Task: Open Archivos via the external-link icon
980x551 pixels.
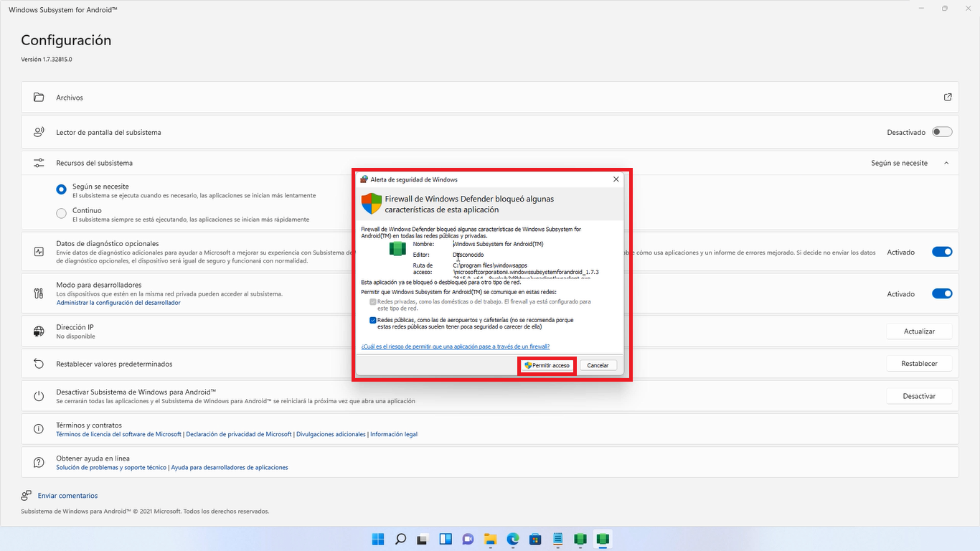Action: (x=948, y=97)
